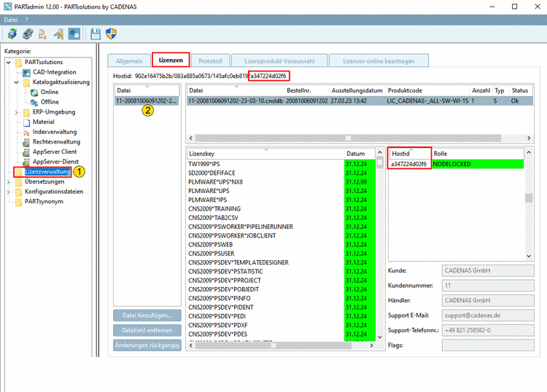547x392 pixels.
Task: Click the globe refresh icon in toolbar
Action: tap(11, 34)
